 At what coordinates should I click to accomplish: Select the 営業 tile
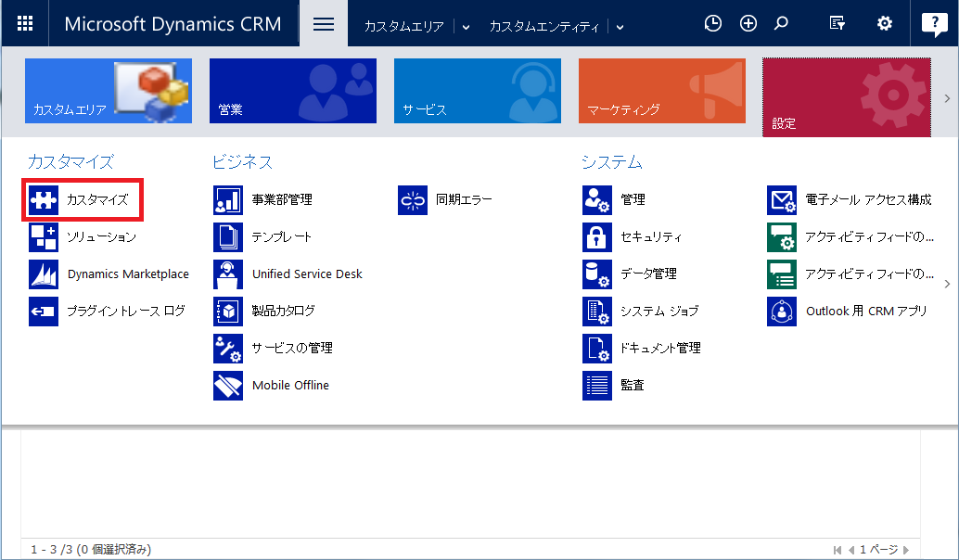293,91
